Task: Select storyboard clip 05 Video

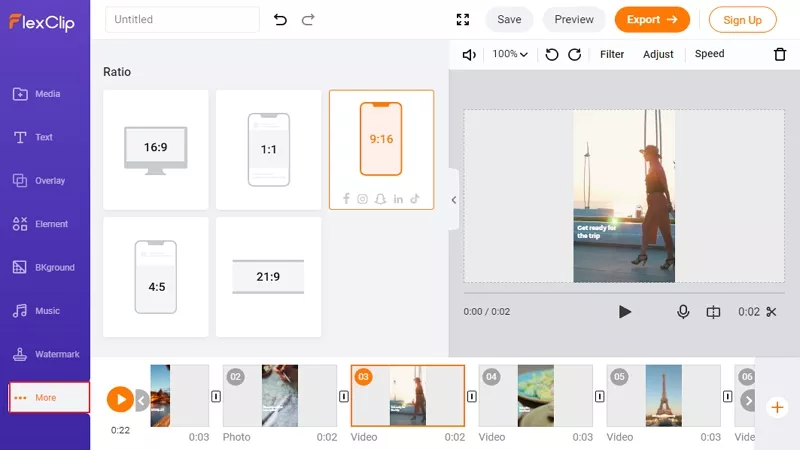Action: click(663, 395)
